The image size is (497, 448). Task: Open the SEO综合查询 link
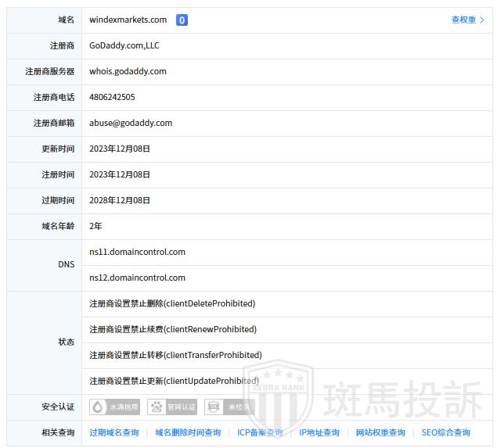(x=445, y=432)
